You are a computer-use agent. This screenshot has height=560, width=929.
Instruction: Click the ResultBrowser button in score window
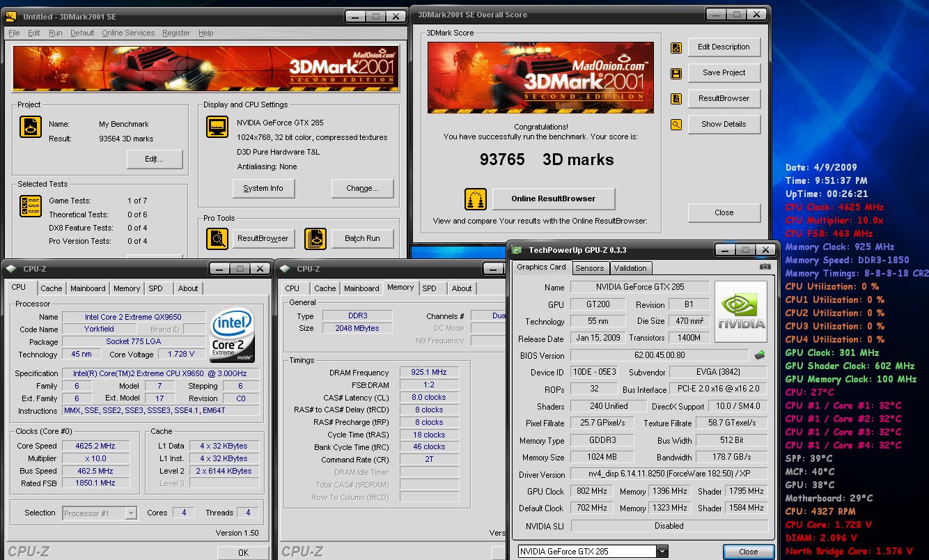(x=724, y=98)
